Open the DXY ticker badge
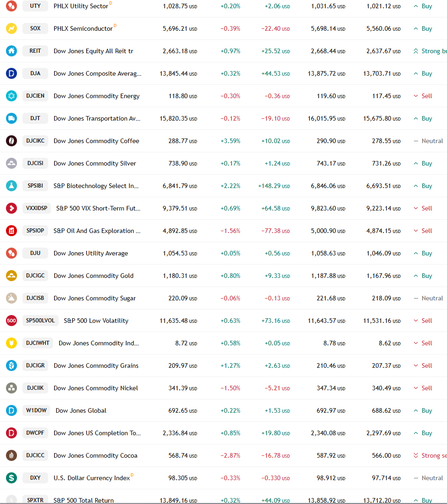447x504 pixels. 35,478
